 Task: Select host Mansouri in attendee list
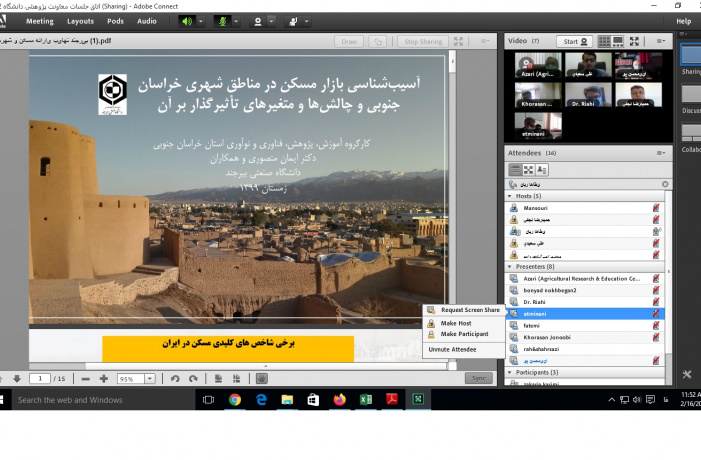point(585,208)
